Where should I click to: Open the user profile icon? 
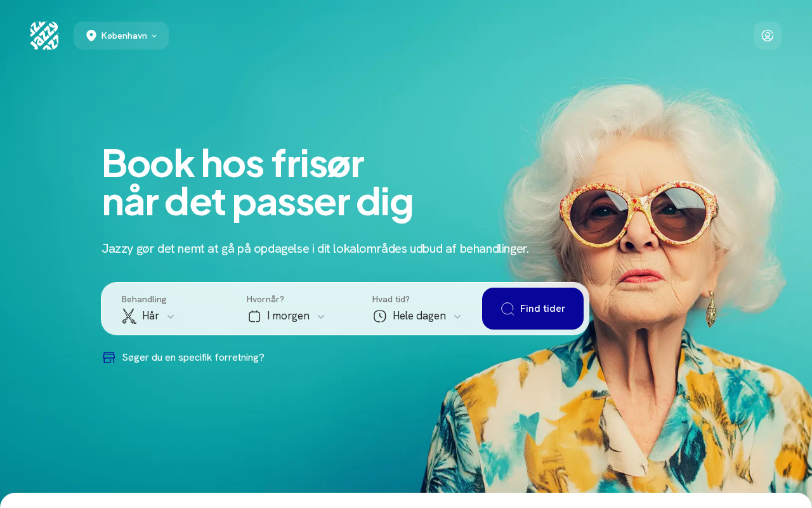click(768, 36)
